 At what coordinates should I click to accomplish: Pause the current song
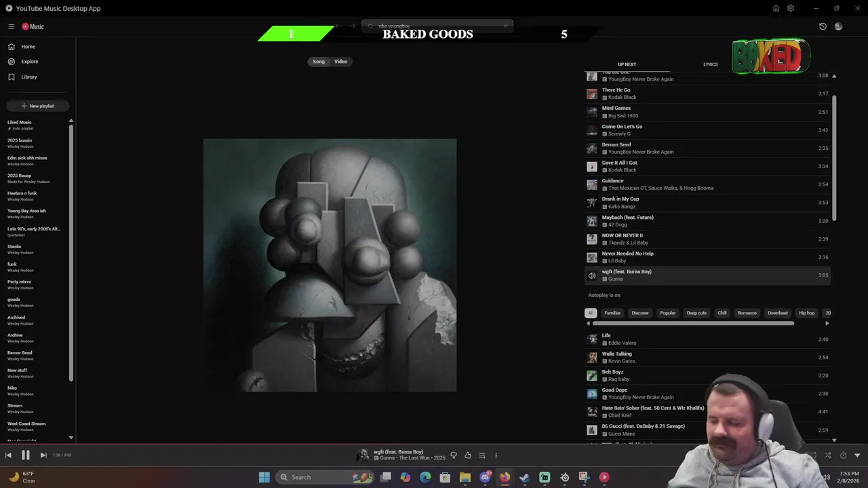click(x=25, y=455)
